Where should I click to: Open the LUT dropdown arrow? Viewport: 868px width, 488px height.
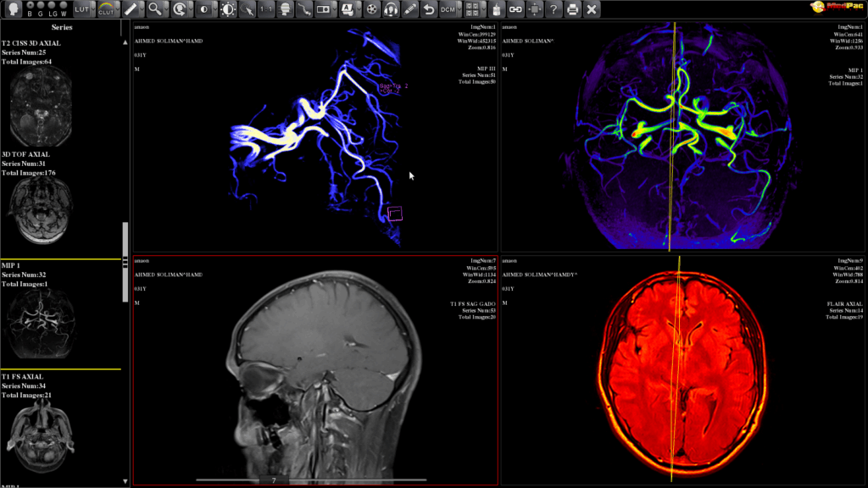[x=92, y=9]
